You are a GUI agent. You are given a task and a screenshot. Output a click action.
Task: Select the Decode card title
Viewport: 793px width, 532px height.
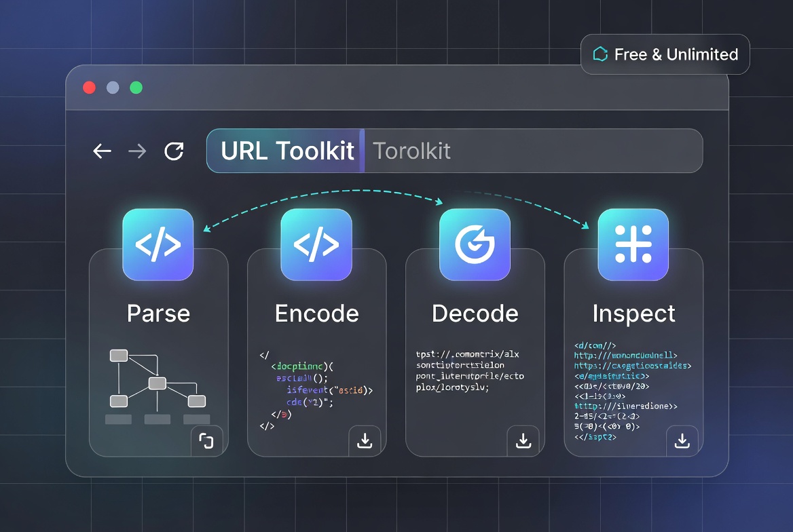point(475,313)
